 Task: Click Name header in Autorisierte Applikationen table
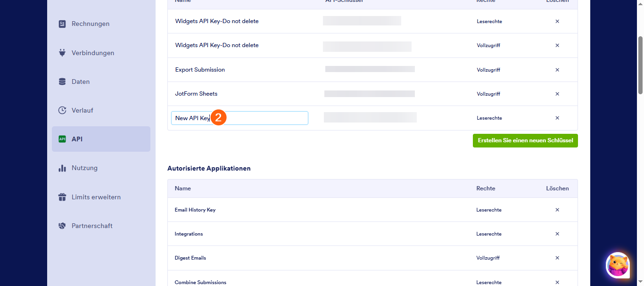coord(183,188)
